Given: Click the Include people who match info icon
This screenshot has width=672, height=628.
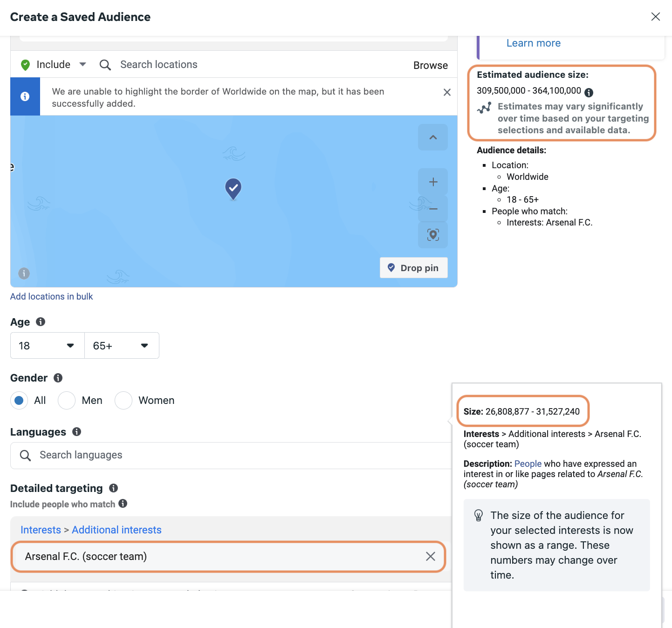Looking at the screenshot, I should coord(123,504).
